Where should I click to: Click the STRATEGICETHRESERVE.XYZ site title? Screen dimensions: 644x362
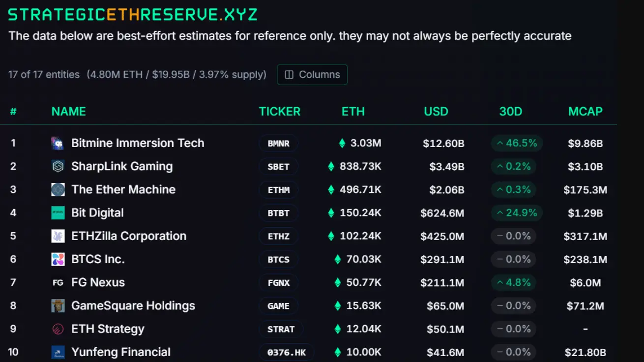pos(133,14)
